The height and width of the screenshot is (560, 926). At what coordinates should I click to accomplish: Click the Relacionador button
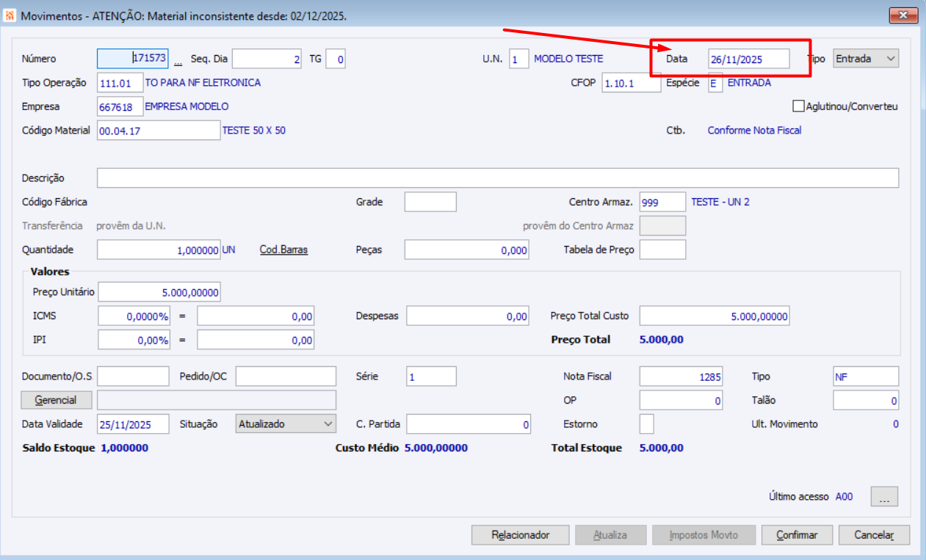tap(520, 535)
